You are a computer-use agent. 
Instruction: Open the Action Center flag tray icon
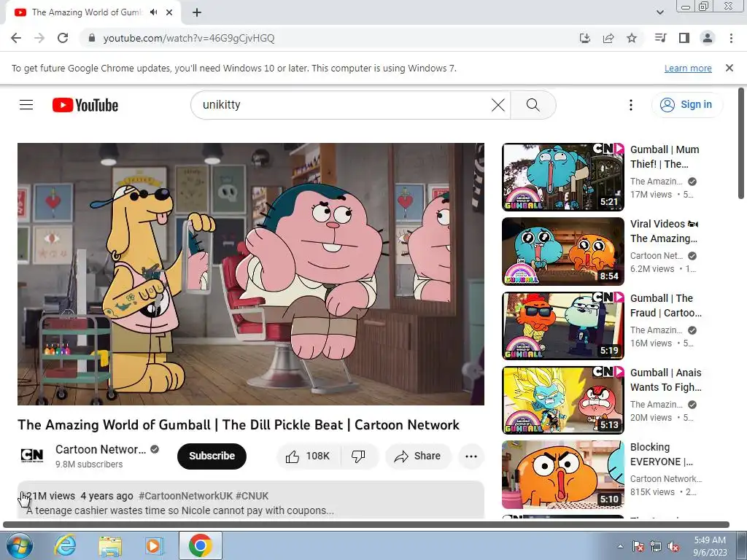638,547
